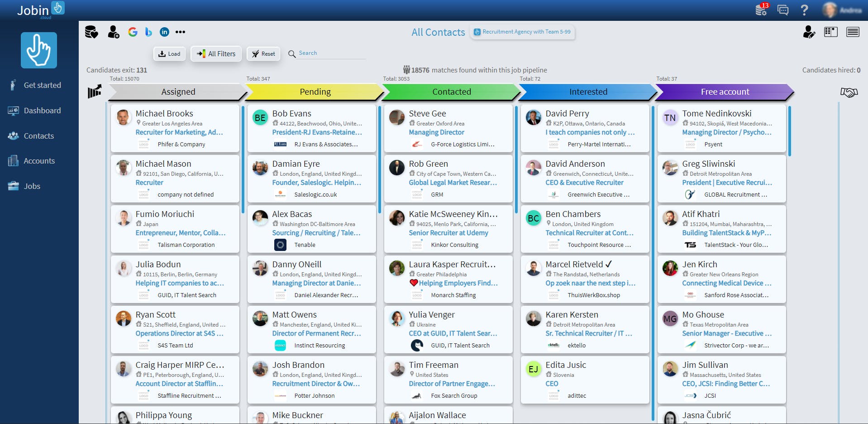Go to Dashboard in sidebar
This screenshot has width=868, height=424.
[x=35, y=111]
